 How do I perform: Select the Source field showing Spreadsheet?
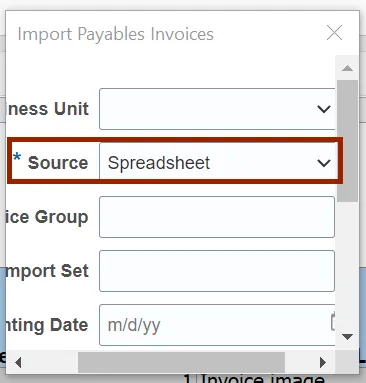(218, 163)
